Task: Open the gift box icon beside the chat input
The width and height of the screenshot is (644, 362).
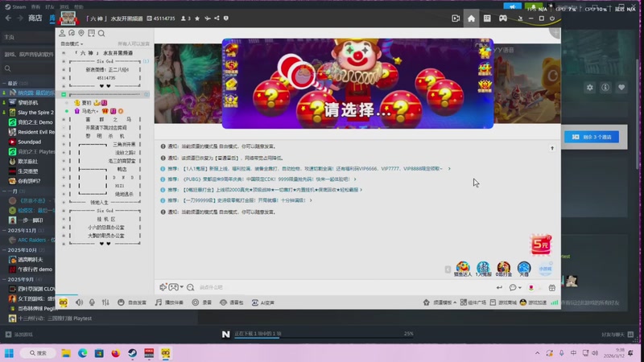Action: tap(552, 288)
